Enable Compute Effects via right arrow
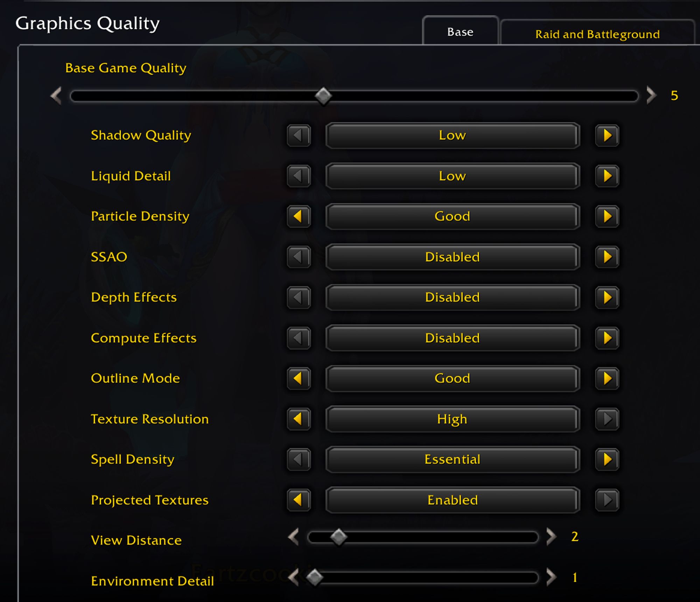This screenshot has height=602, width=700. click(x=607, y=338)
